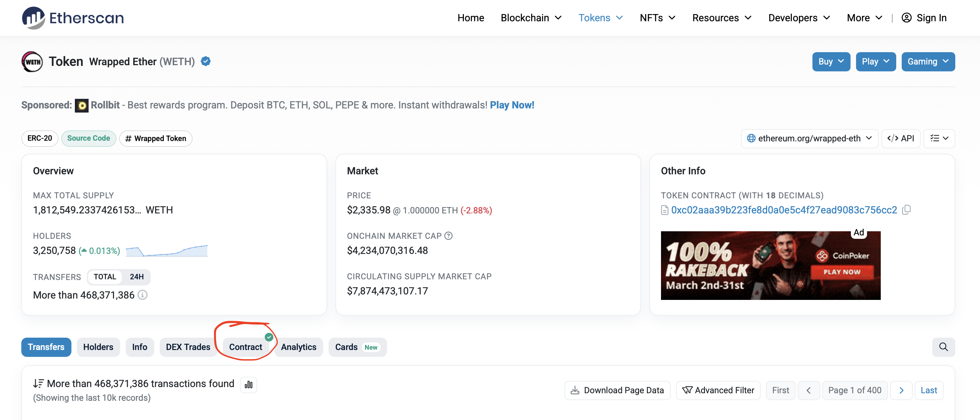
Task: Select the Transfers tab
Action: 46,347
